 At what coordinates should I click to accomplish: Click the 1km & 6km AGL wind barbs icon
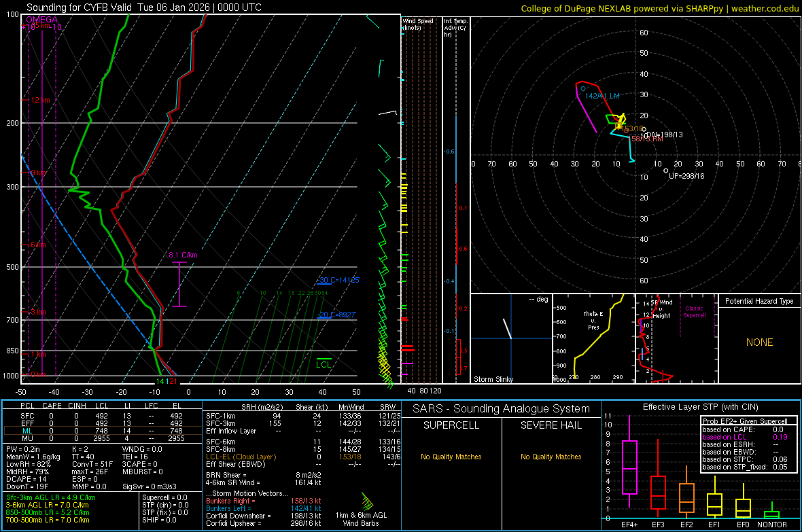point(367,501)
